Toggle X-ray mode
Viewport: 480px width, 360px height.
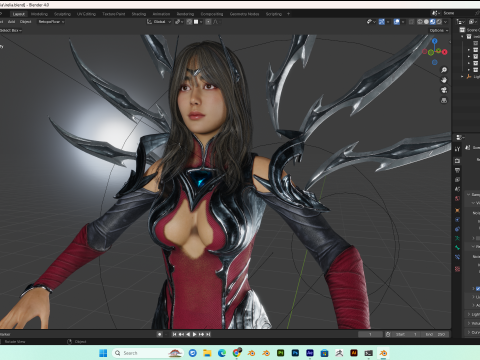click(412, 22)
